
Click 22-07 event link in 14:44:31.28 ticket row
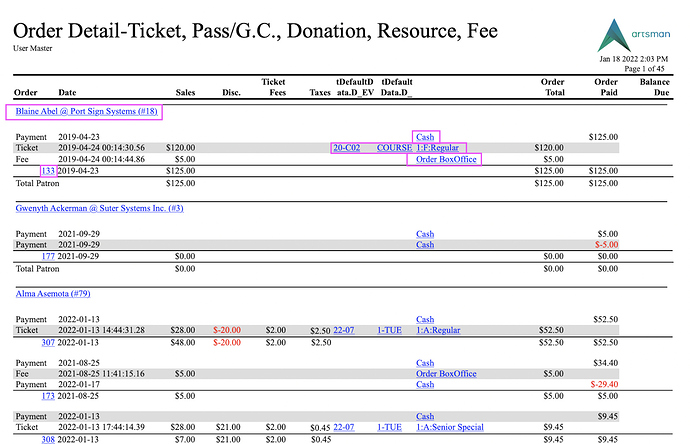pos(344,330)
